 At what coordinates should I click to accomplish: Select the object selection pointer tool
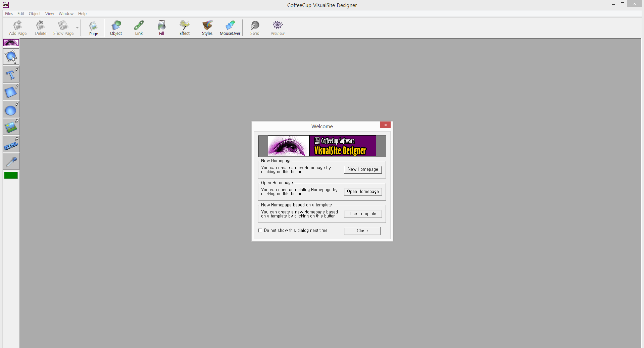pyautogui.click(x=11, y=57)
